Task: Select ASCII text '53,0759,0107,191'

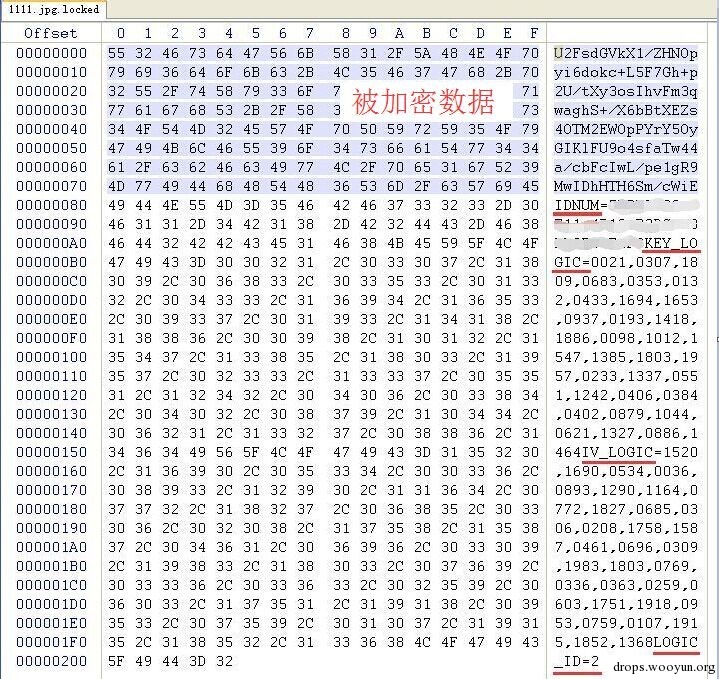Action: pos(626,624)
